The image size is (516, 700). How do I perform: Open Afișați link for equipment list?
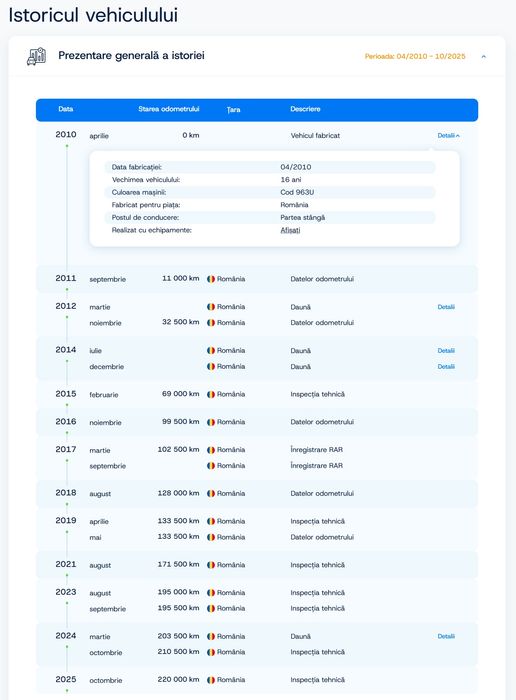click(x=290, y=230)
